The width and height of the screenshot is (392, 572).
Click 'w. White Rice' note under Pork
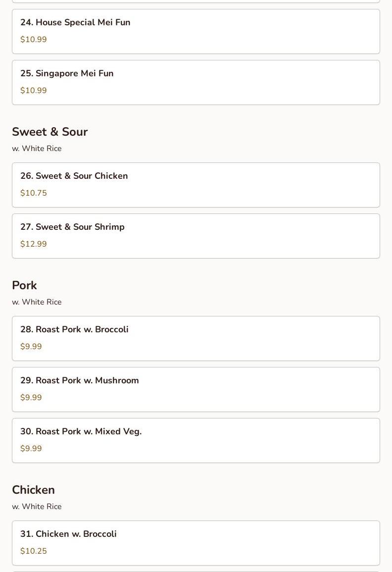click(37, 302)
